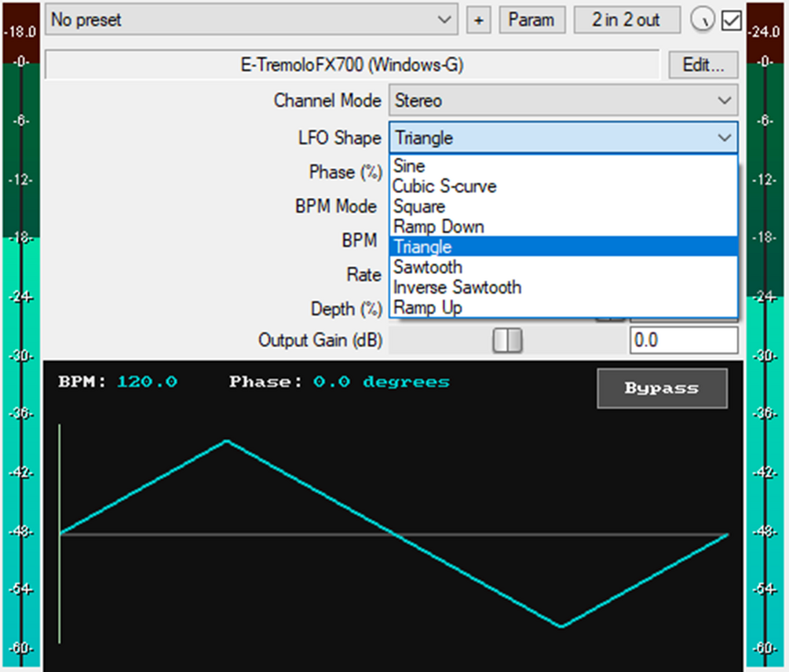Select Cubic S-curve LFO shape

coord(563,186)
